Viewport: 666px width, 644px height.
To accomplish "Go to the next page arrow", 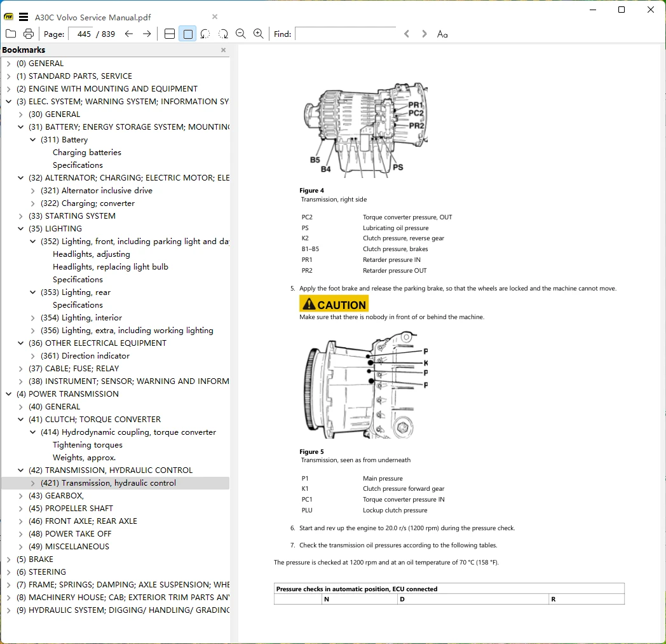I will click(x=147, y=34).
